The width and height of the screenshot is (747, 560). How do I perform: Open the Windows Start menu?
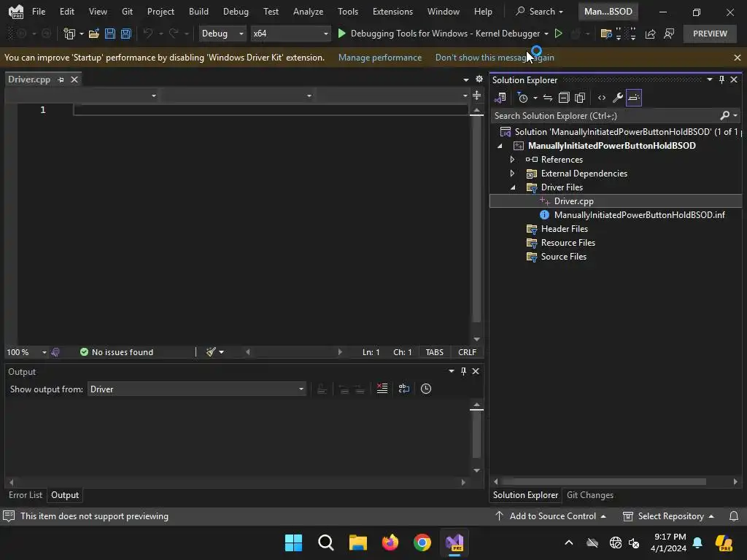coord(293,542)
